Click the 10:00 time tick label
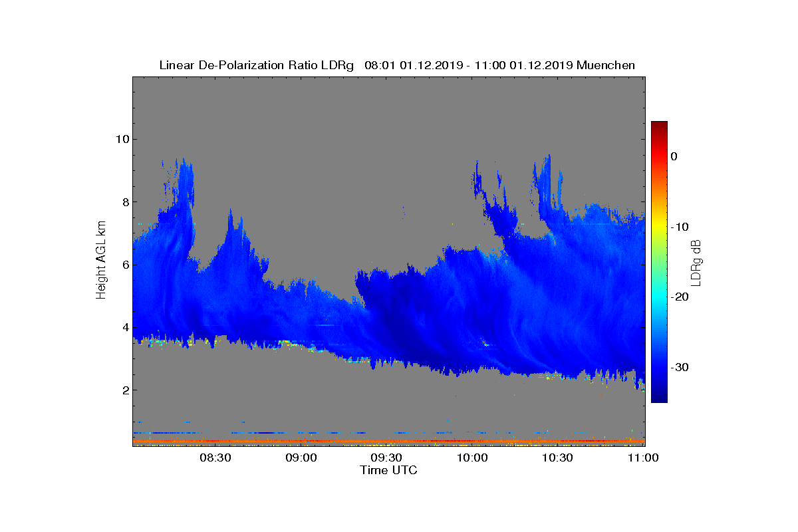Image resolution: width=798 pixels, height=532 pixels. pyautogui.click(x=472, y=458)
